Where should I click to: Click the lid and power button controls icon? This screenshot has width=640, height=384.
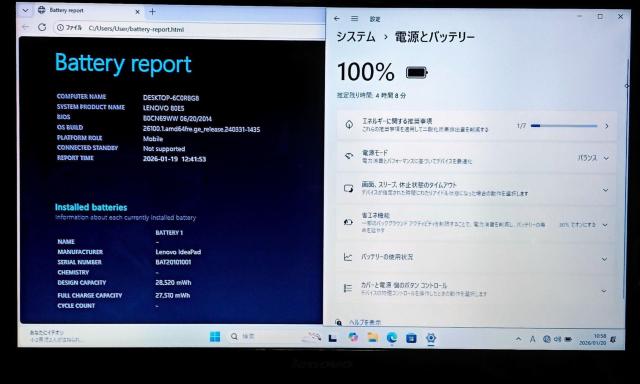pyautogui.click(x=348, y=288)
